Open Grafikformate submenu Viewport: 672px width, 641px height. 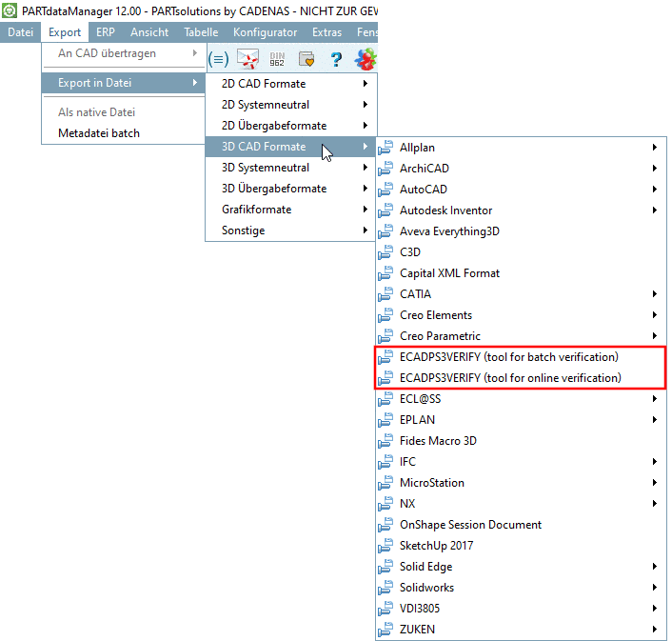click(291, 210)
